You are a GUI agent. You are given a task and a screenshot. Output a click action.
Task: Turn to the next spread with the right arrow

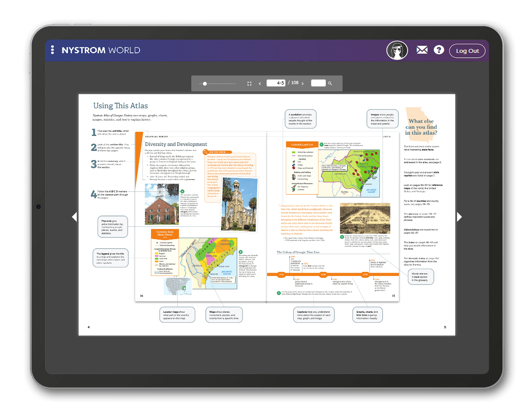pyautogui.click(x=459, y=216)
